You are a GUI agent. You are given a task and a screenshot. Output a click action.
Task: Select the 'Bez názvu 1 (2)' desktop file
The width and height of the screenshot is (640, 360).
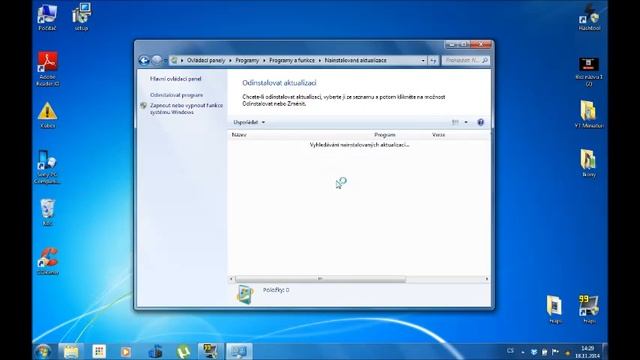tap(589, 72)
